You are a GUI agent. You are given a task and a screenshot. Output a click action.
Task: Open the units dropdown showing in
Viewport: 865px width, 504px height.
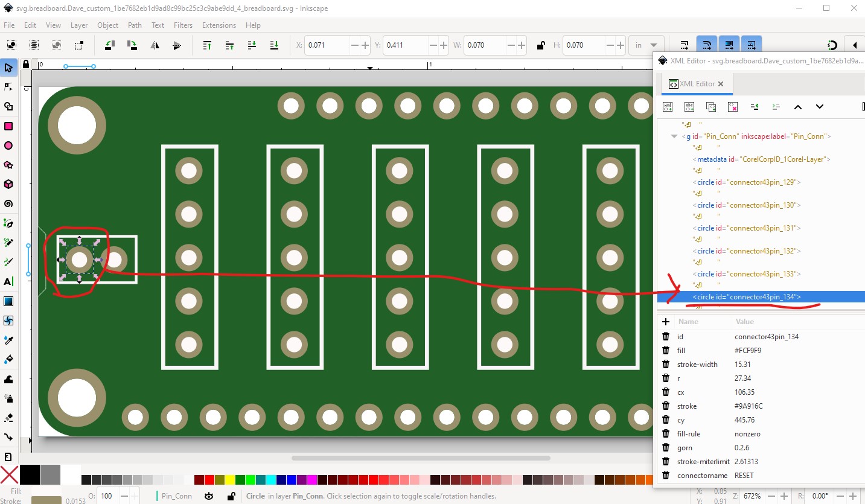pyautogui.click(x=646, y=45)
